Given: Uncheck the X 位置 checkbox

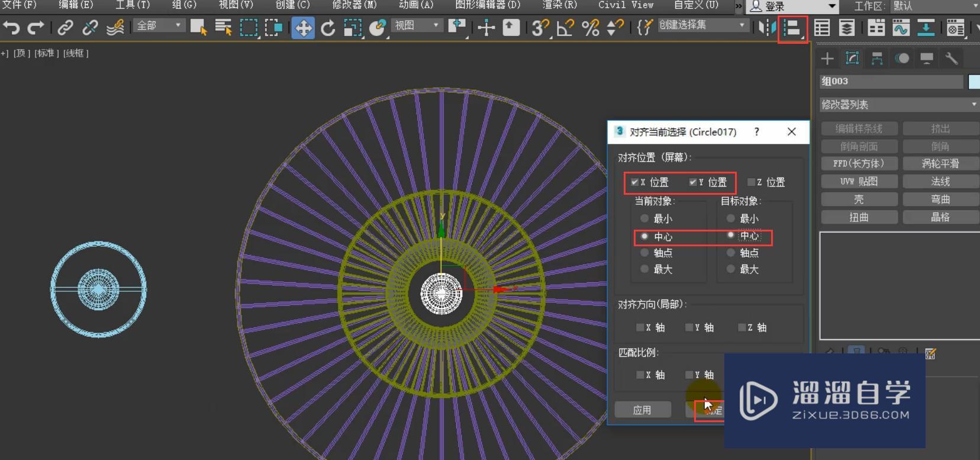Looking at the screenshot, I should (634, 182).
